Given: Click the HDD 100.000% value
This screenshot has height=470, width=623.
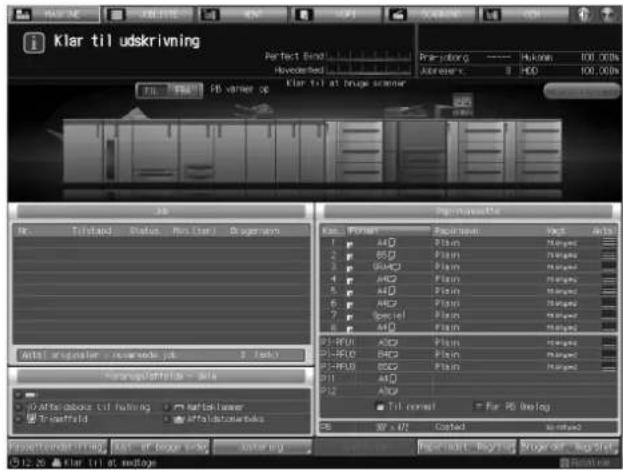Looking at the screenshot, I should 600,71.
